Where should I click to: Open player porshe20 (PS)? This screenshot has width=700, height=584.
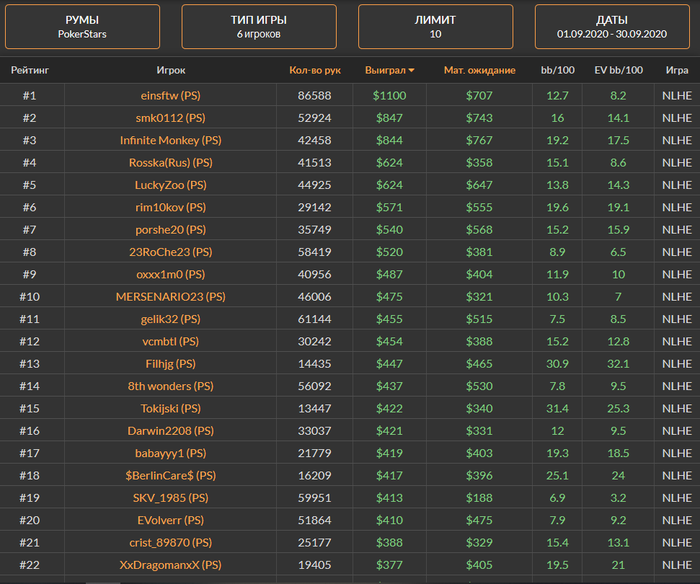coord(171,229)
